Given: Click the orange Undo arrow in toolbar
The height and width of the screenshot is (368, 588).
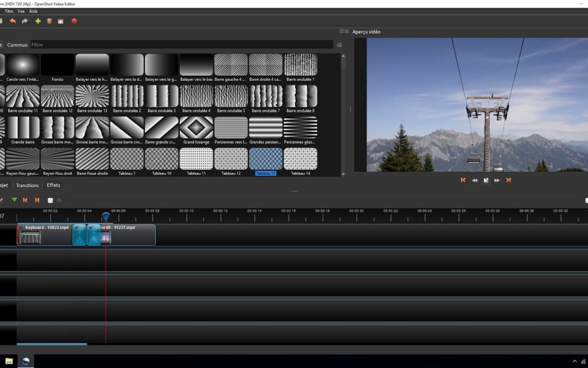Looking at the screenshot, I should [13, 21].
